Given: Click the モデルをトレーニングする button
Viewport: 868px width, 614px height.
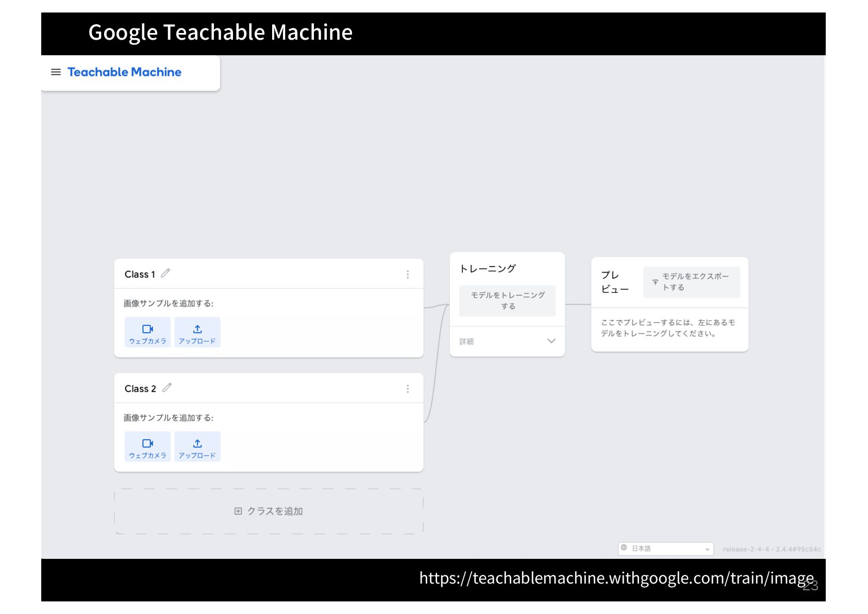Looking at the screenshot, I should [x=507, y=301].
